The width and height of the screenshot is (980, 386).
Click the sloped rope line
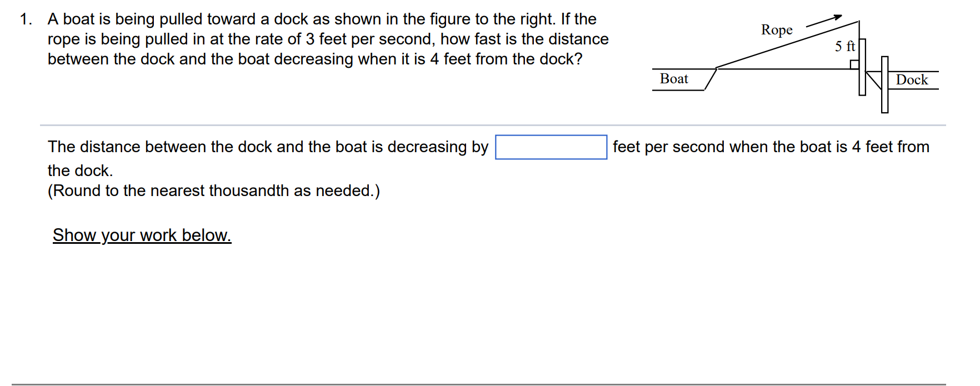point(783,46)
